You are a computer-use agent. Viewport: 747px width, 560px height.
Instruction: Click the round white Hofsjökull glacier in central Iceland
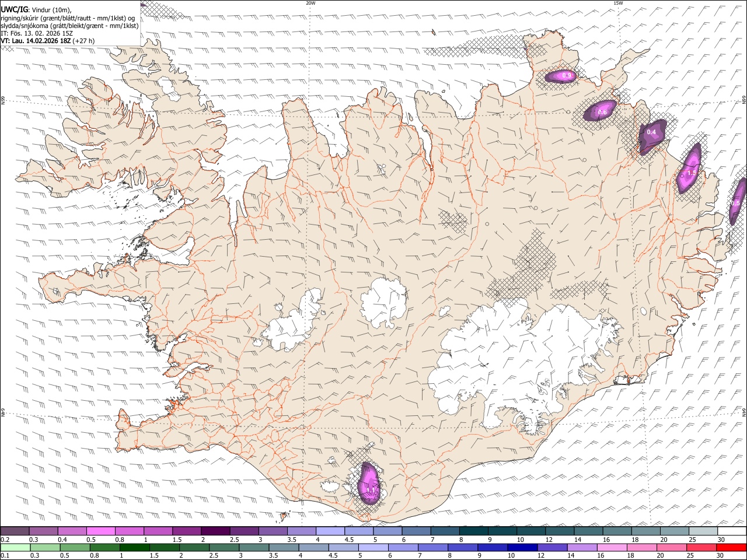pyautogui.click(x=383, y=302)
